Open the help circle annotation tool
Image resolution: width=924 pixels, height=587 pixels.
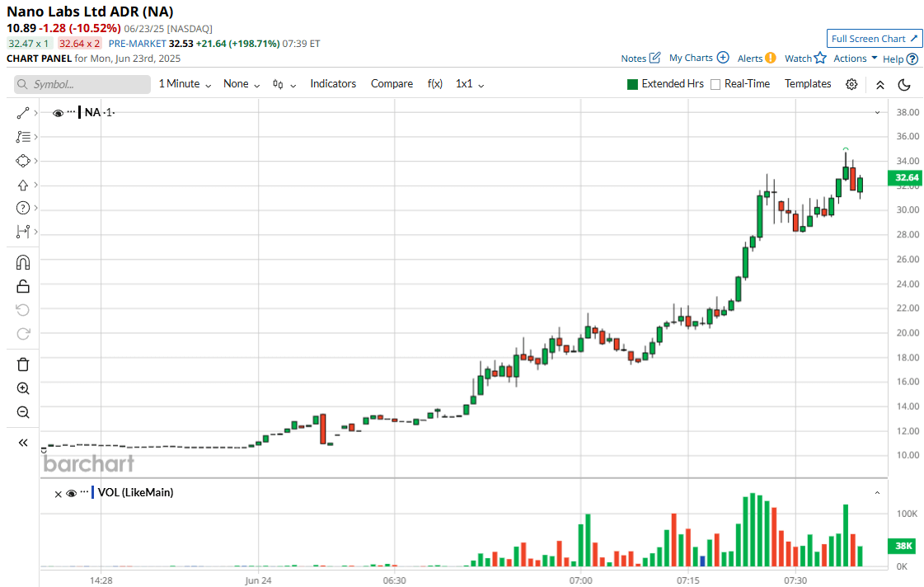click(x=22, y=208)
